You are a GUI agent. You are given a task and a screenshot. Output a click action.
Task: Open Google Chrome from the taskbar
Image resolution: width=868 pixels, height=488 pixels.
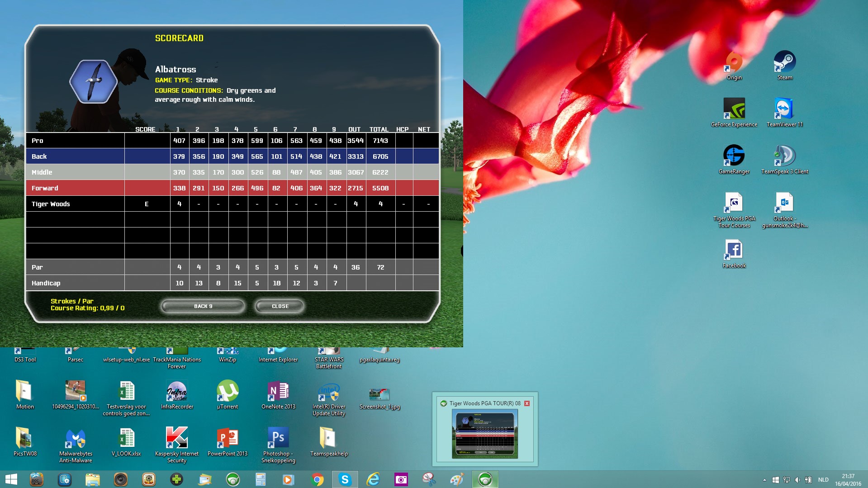tap(317, 479)
